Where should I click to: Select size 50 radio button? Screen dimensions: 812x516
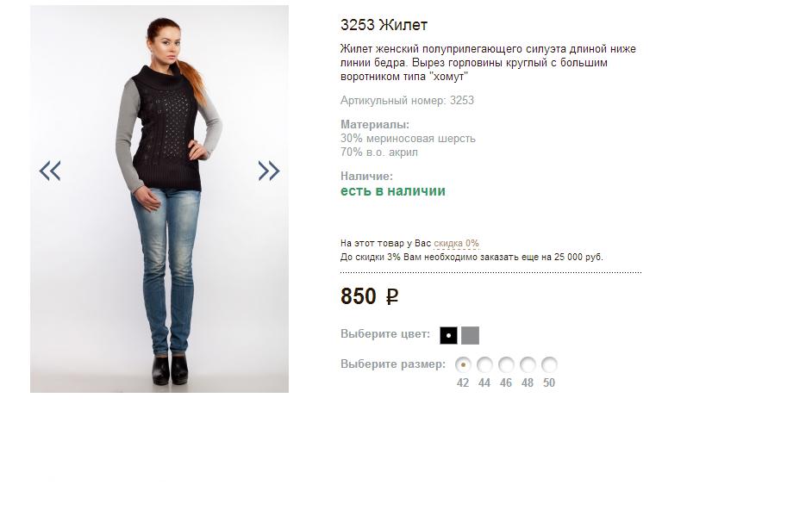coord(549,365)
